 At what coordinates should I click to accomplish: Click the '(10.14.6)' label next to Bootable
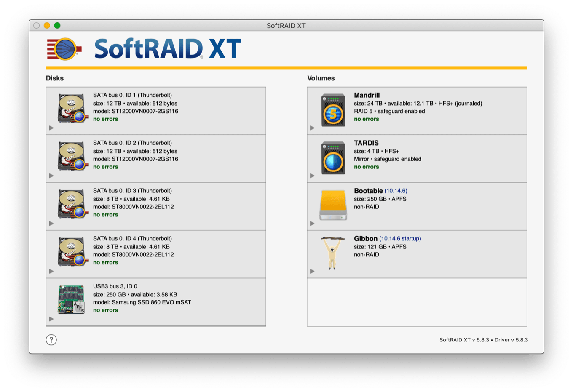pos(396,191)
